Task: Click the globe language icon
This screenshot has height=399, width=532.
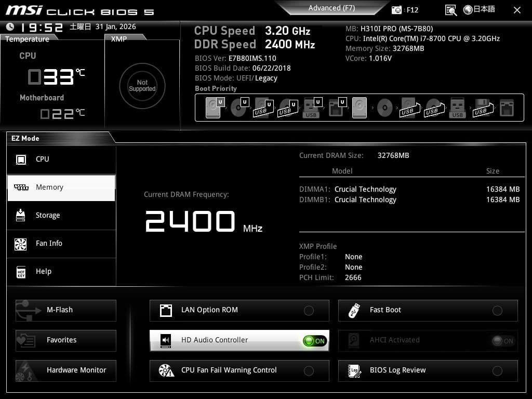Action: (468, 9)
